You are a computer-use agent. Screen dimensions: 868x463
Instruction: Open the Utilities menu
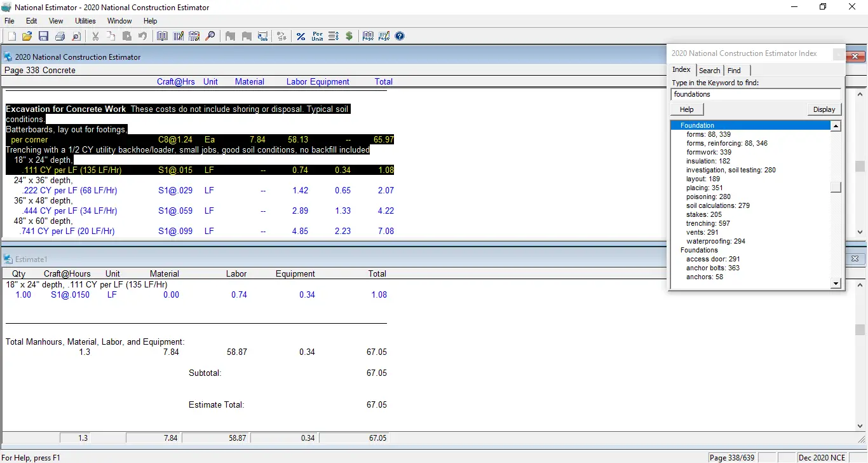85,20
